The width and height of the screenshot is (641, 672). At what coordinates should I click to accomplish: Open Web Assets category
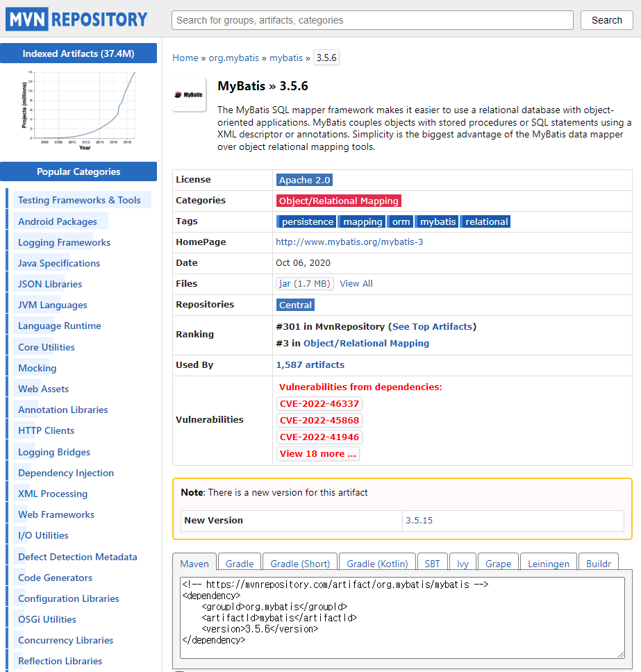pyautogui.click(x=43, y=389)
